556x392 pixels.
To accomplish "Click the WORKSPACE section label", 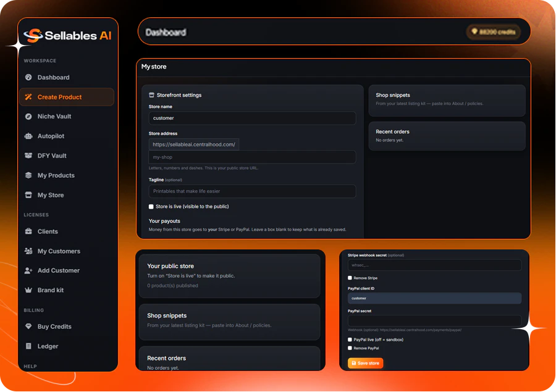I will click(x=40, y=60).
